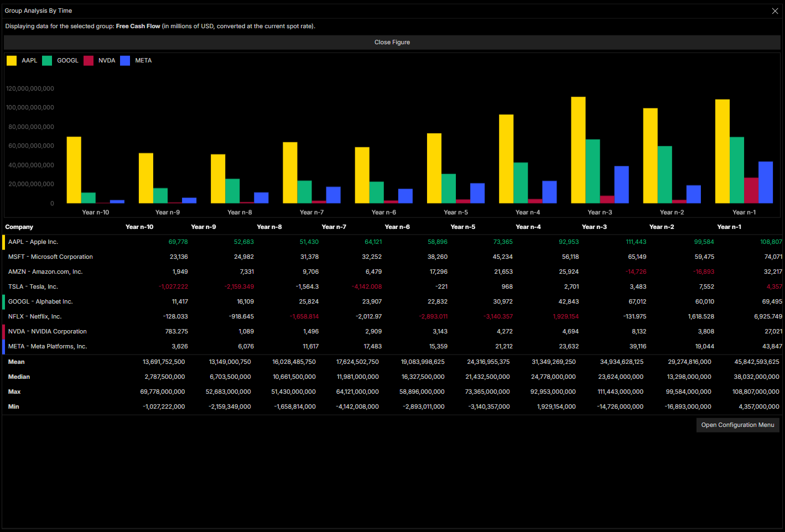Image resolution: width=785 pixels, height=532 pixels.
Task: Click TSLA value -4,142.008
Action: pos(367,286)
